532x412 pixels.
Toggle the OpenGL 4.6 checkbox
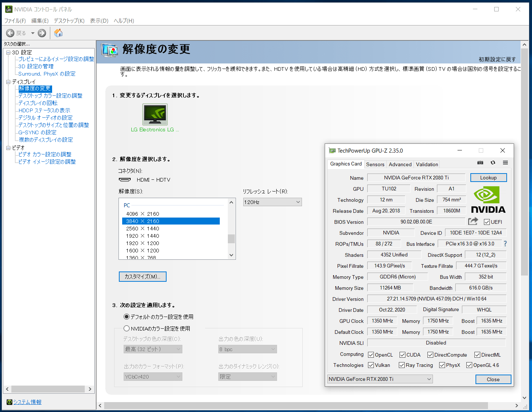[x=469, y=365]
